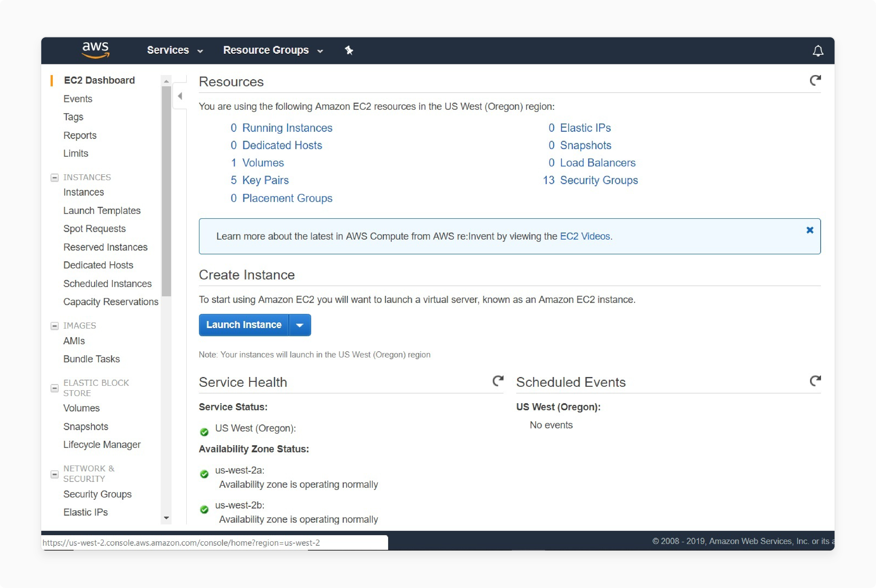Click the us-west-2a green status icon

tap(204, 474)
